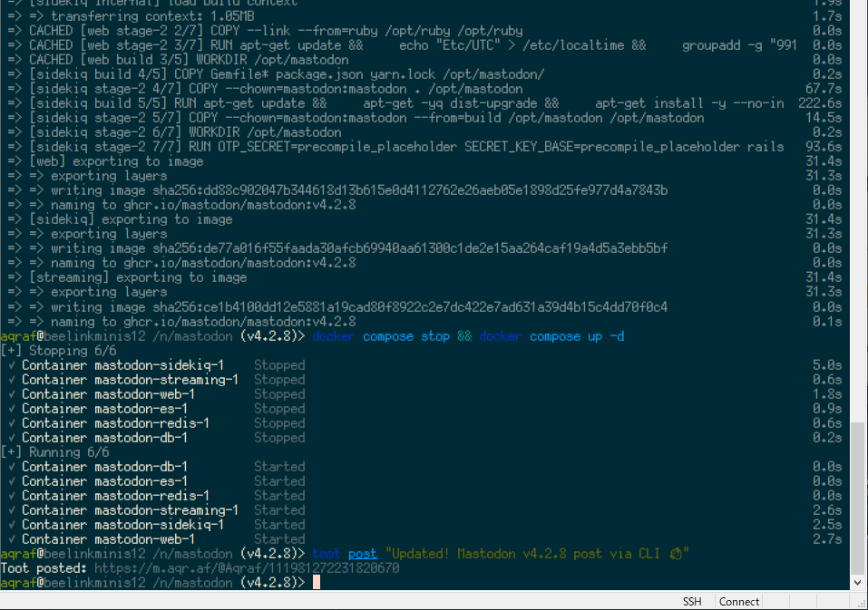Click the sha256:de77a016… image hash
Viewport: 868px width, 610px height.
pos(410,248)
